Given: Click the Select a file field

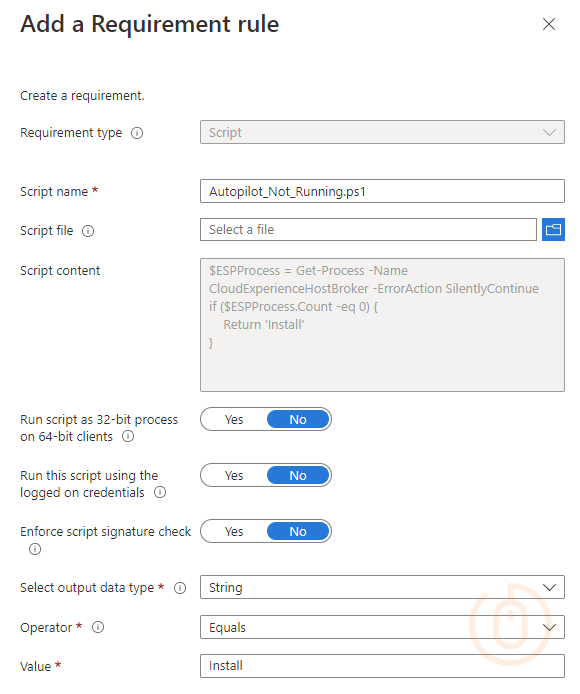Looking at the screenshot, I should pyautogui.click(x=368, y=229).
